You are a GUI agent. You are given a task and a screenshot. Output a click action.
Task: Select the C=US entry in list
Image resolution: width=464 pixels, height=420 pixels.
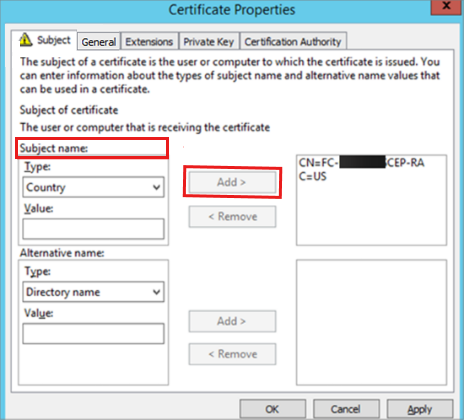tap(313, 176)
